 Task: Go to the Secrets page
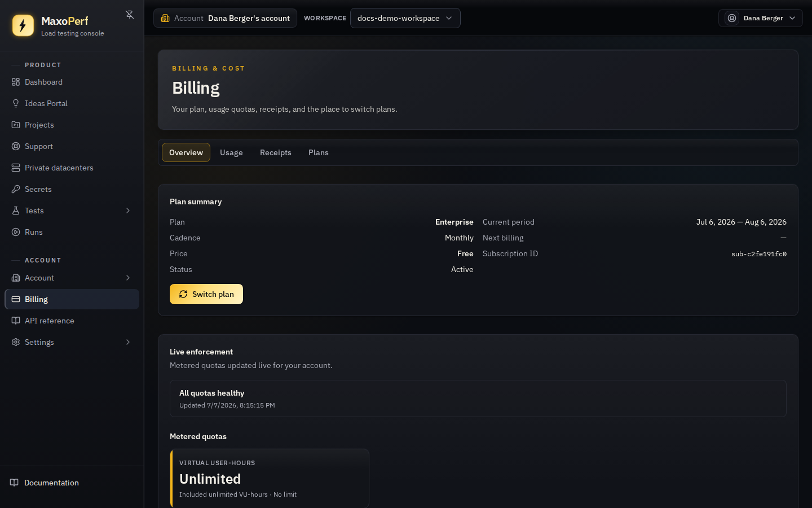(72, 189)
